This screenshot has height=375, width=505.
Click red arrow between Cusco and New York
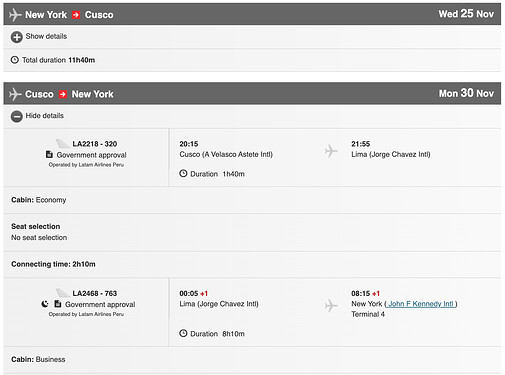[63, 94]
